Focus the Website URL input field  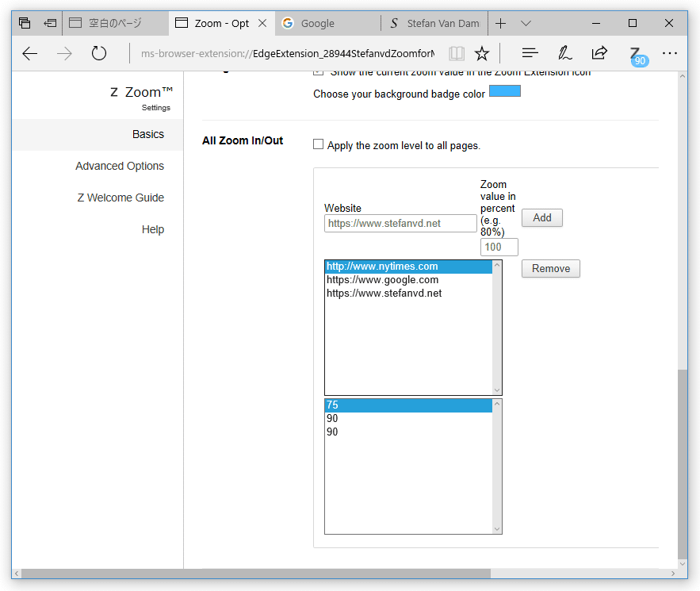pyautogui.click(x=400, y=224)
